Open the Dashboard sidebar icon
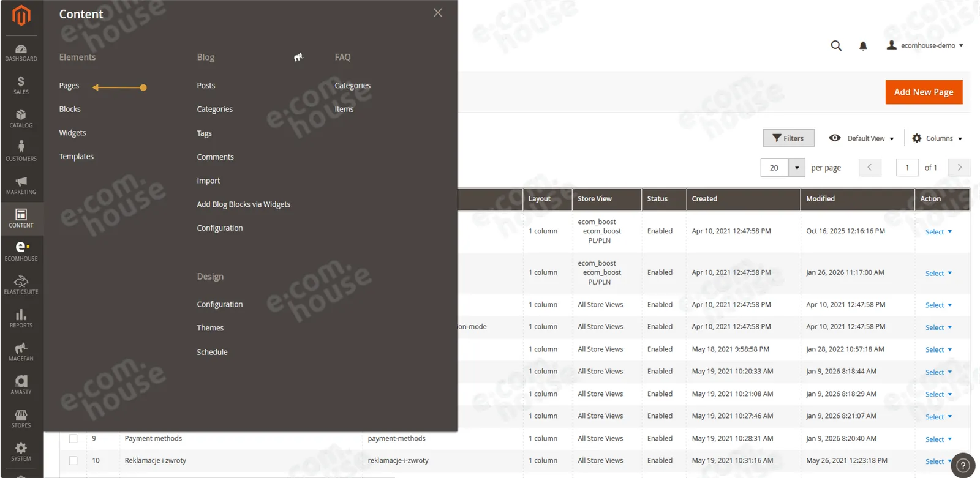Viewport: 980px width, 478px height. pyautogui.click(x=21, y=53)
